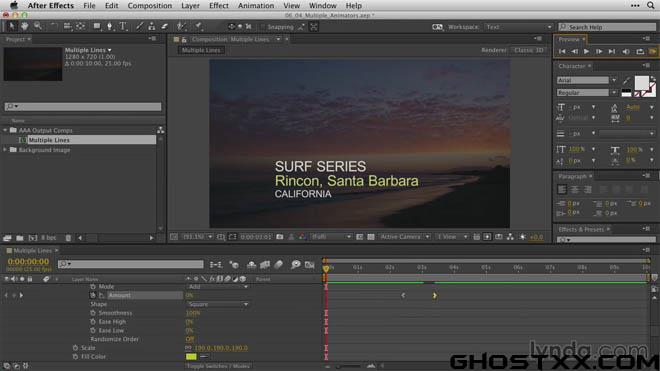Select the Zoom magnifier tool
The height and width of the screenshot is (371, 660).
[x=37, y=26]
